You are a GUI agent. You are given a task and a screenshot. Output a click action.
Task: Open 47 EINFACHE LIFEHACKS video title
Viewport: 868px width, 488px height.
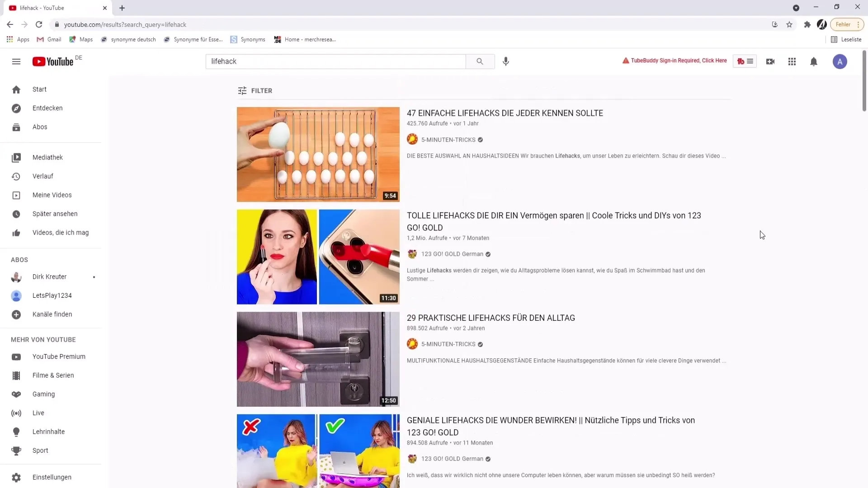[505, 113]
